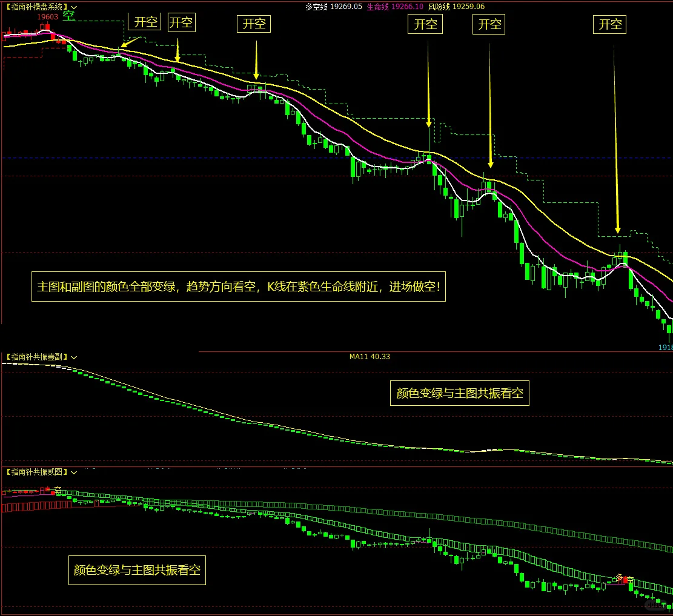Select the 多空线 19269.05 value label

334,7
